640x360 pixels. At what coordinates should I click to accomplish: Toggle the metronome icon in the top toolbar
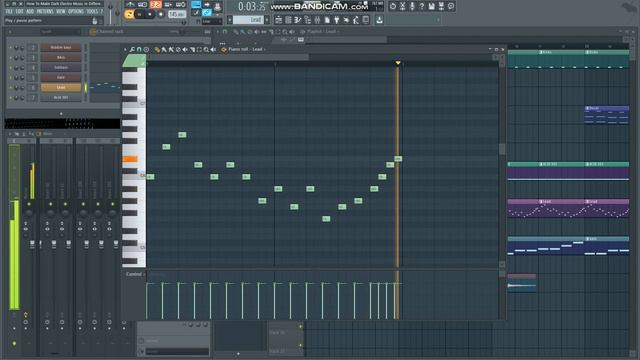130,5
